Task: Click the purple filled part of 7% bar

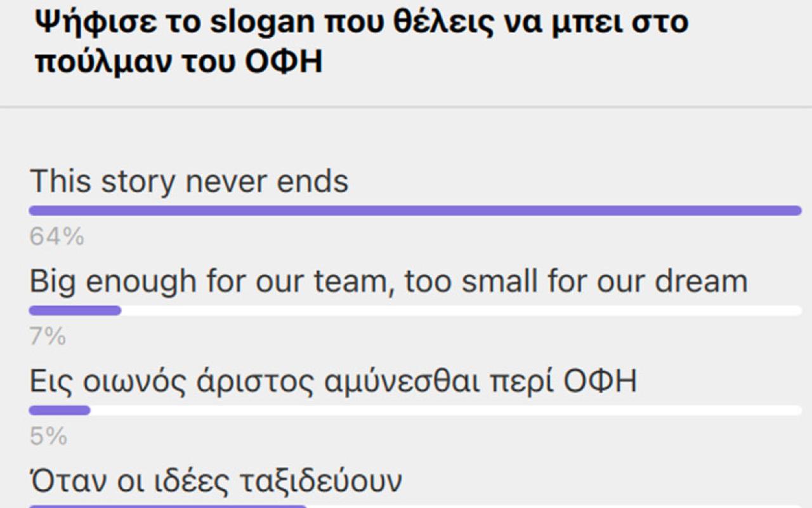Action: [x=75, y=311]
